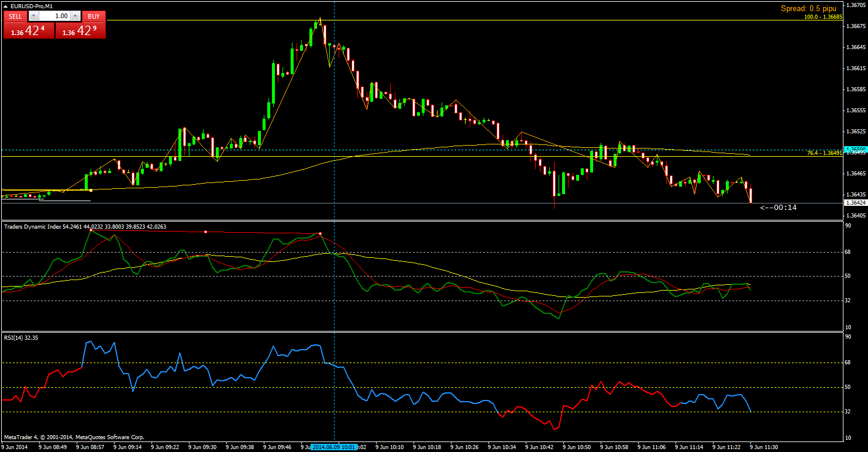Click the highlighted crosshair date 2014.06.09 10:01
This screenshot has width=868, height=452.
334,447
